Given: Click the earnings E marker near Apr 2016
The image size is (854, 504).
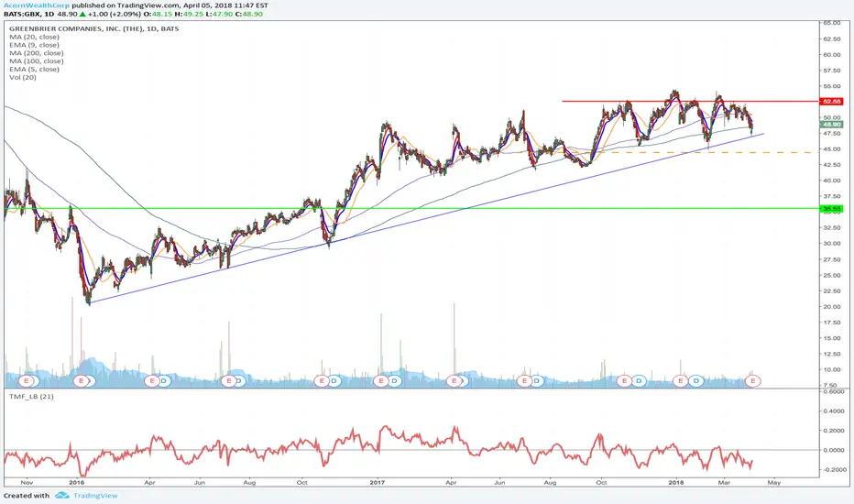Looking at the screenshot, I should [x=151, y=380].
